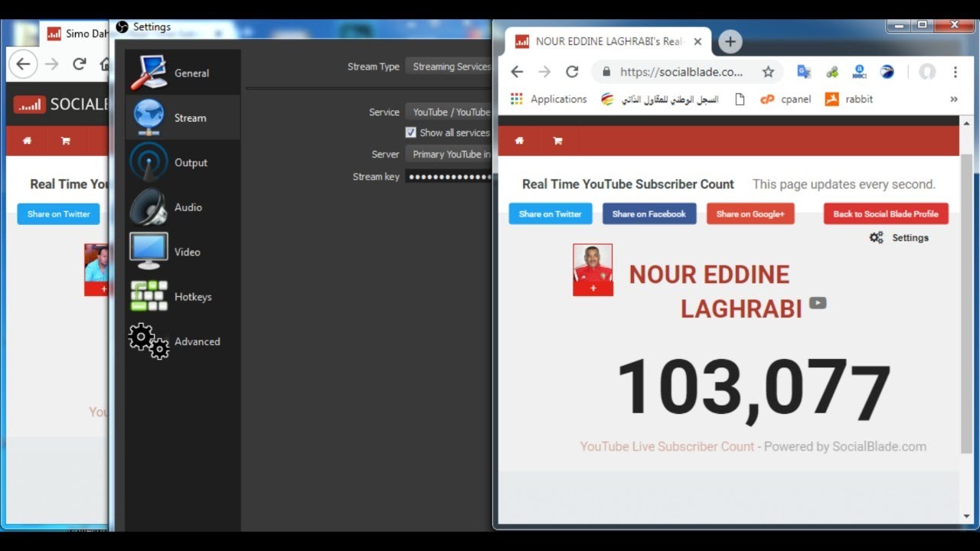Open the cpanel bookmark
The width and height of the screenshot is (980, 551).
786,99
